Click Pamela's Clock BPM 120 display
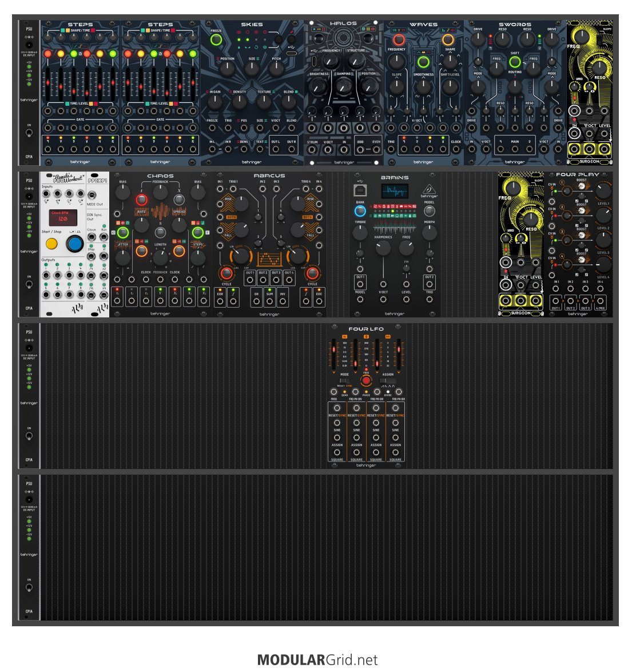The width and height of the screenshot is (636, 672). [x=62, y=218]
